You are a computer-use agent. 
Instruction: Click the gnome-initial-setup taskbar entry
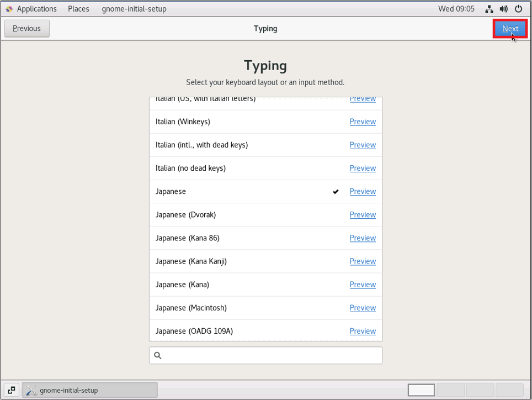(89, 390)
